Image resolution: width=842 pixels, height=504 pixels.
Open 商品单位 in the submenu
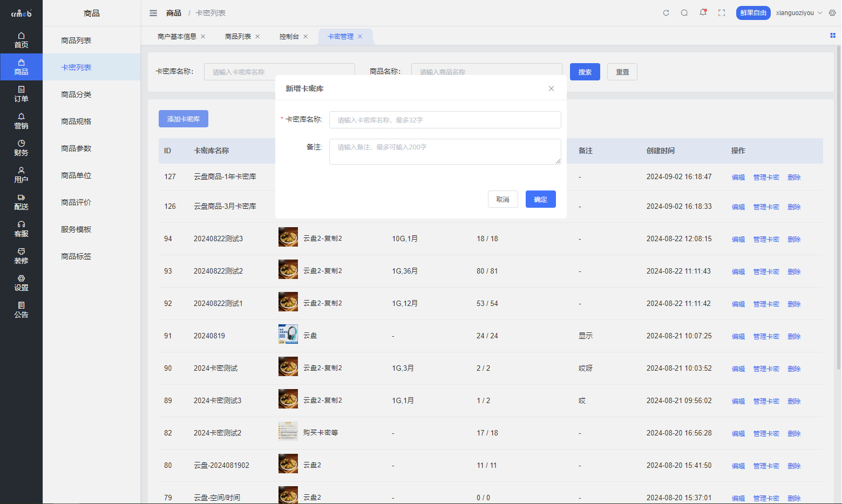(x=92, y=175)
